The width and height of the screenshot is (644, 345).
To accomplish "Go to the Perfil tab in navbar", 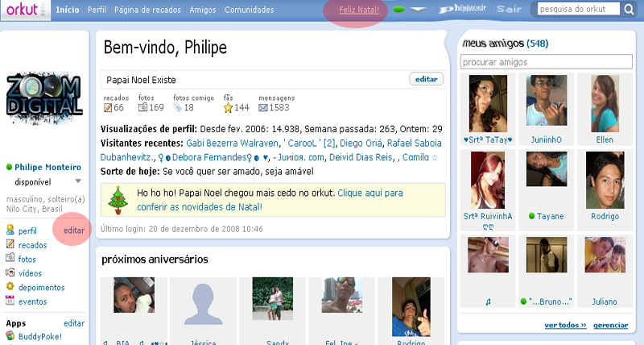I will tap(97, 10).
